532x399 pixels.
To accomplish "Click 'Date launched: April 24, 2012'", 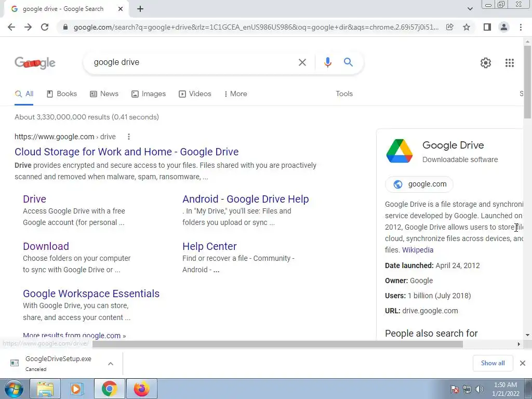I will (x=432, y=265).
